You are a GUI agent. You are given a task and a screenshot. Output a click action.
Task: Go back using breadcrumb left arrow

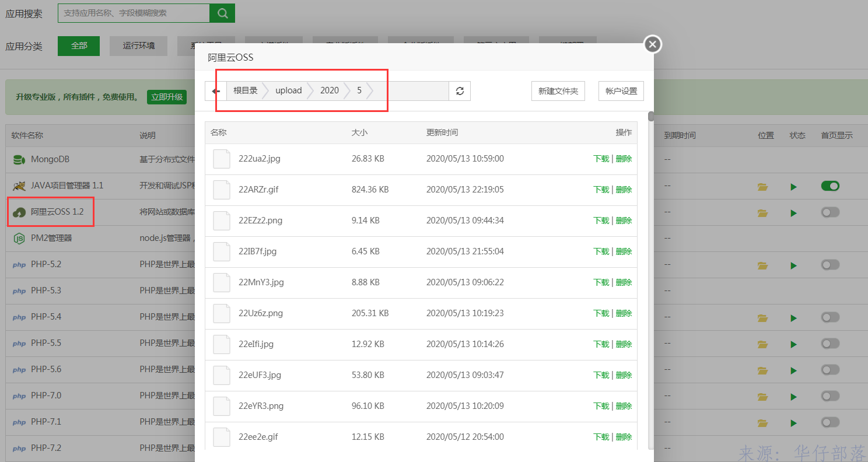pos(216,91)
